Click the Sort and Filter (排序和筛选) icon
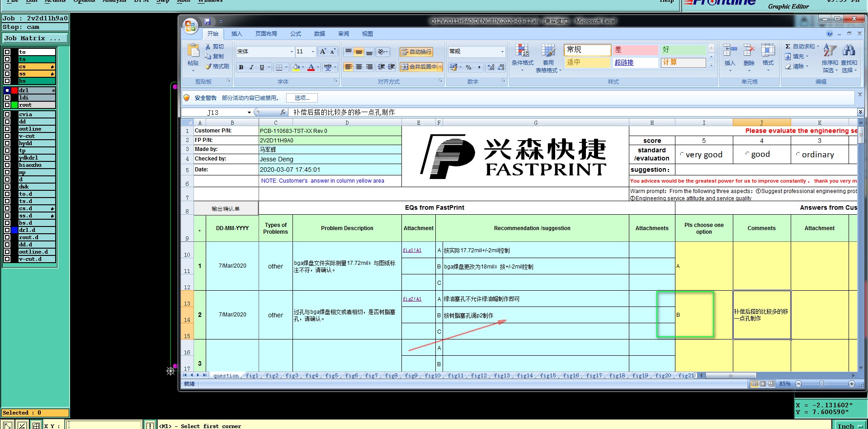This screenshot has width=868, height=429. click(830, 51)
